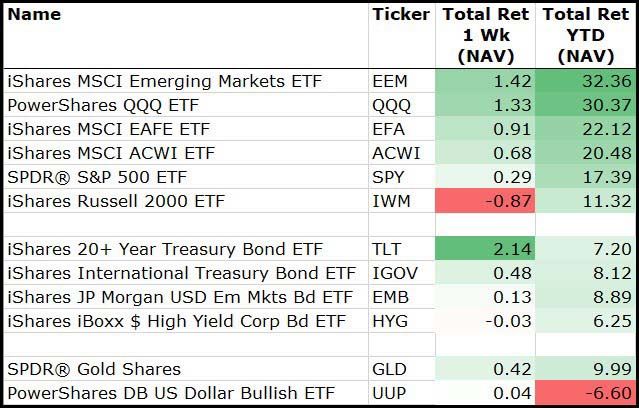Select the Total Ret YTD (NAV) header
The height and width of the screenshot is (408, 639).
tap(585, 35)
